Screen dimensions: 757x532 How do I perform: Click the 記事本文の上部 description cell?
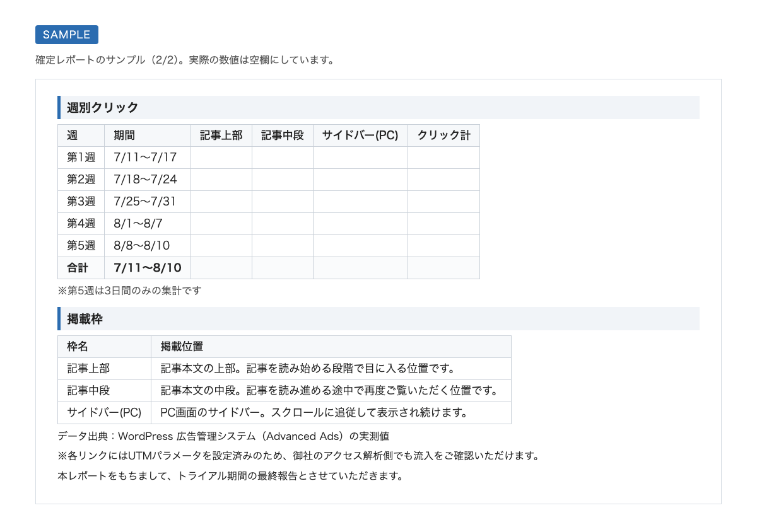(331, 369)
